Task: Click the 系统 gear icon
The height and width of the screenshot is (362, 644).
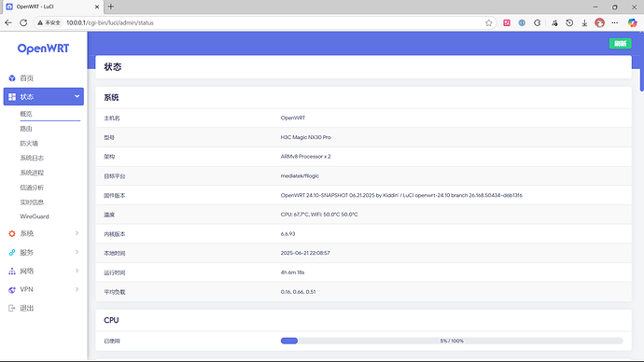Action: 12,233
